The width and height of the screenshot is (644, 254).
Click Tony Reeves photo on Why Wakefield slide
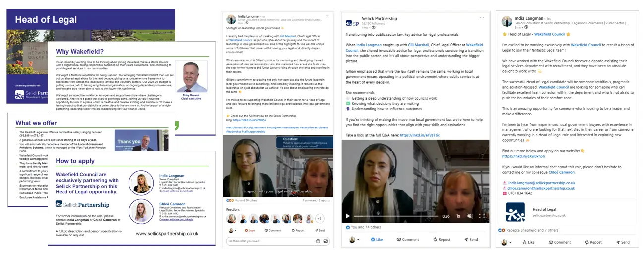tap(192, 76)
